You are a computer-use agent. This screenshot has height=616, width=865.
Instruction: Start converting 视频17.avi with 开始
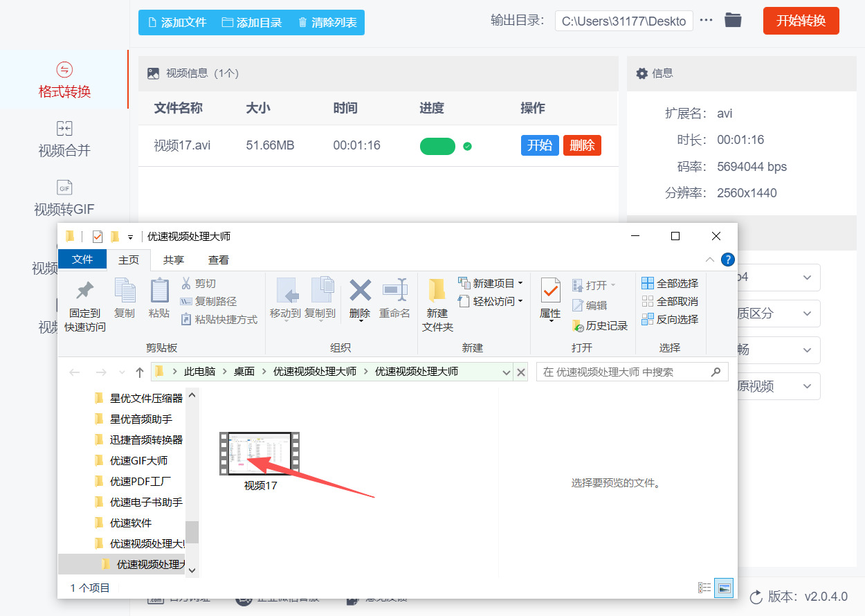(x=540, y=145)
